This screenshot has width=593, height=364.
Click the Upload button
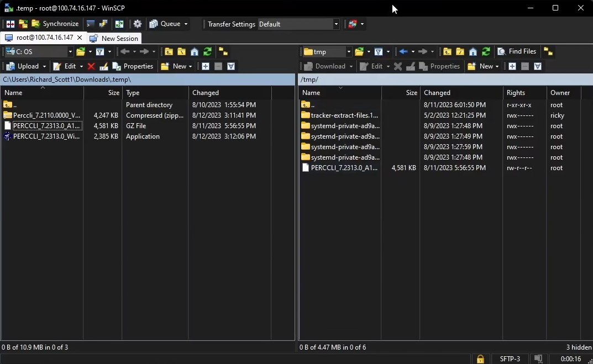click(x=25, y=66)
